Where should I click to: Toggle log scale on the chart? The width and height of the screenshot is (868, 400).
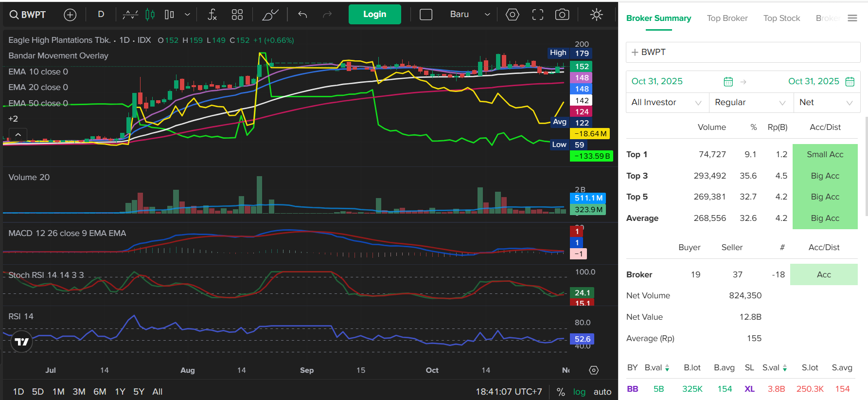579,392
